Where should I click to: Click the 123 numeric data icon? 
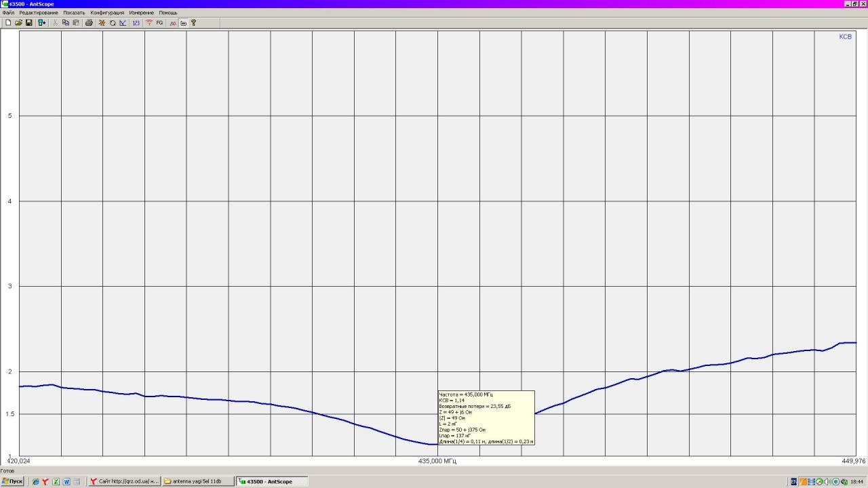point(136,22)
